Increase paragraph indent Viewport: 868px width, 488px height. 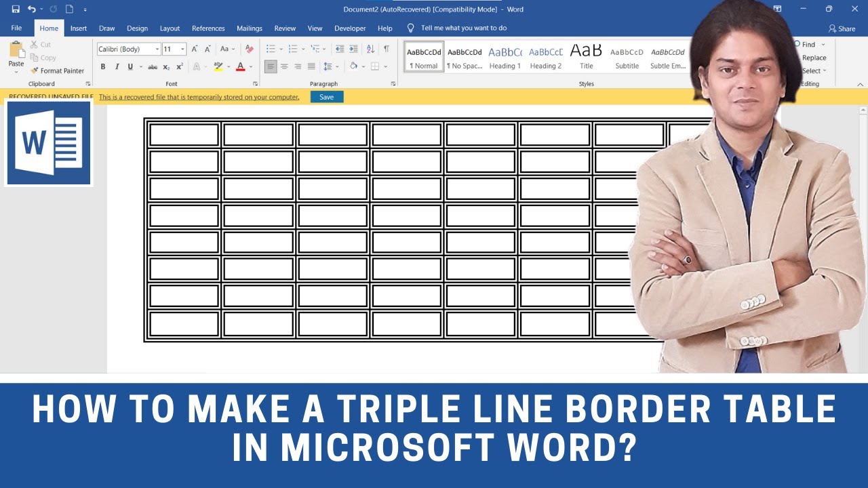pyautogui.click(x=353, y=49)
